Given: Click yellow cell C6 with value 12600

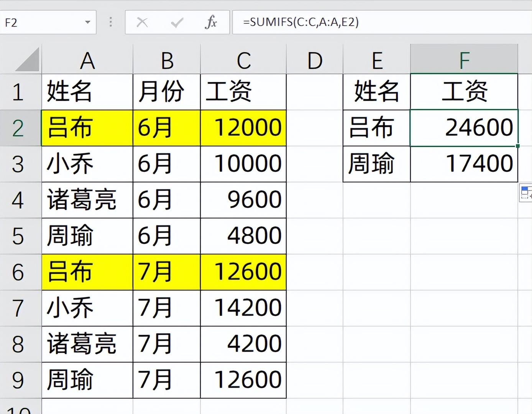Looking at the screenshot, I should click(x=243, y=272).
